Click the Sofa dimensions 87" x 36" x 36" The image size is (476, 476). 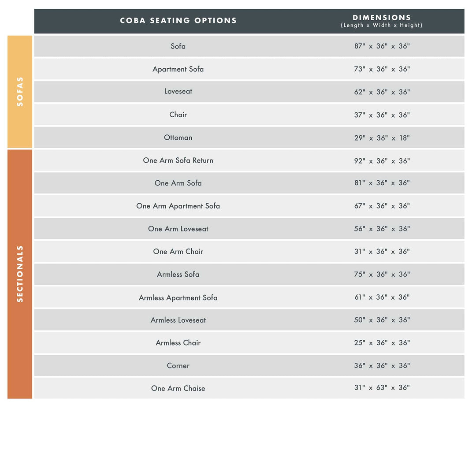pyautogui.click(x=382, y=46)
